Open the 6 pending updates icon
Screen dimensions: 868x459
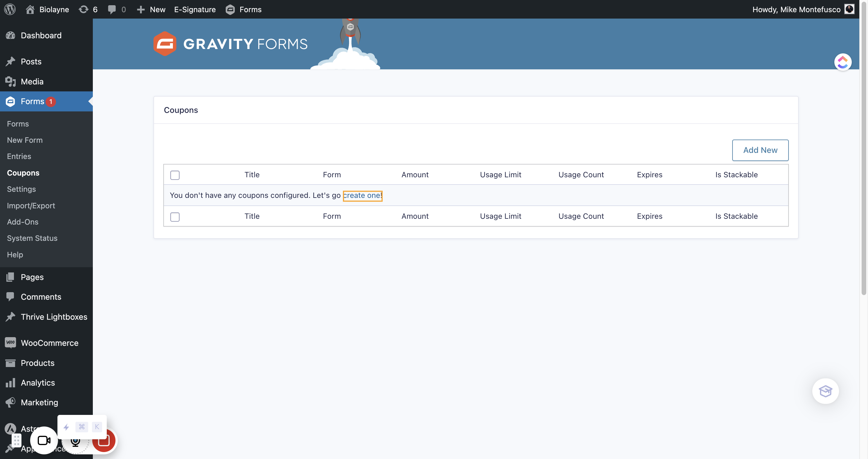coord(84,9)
